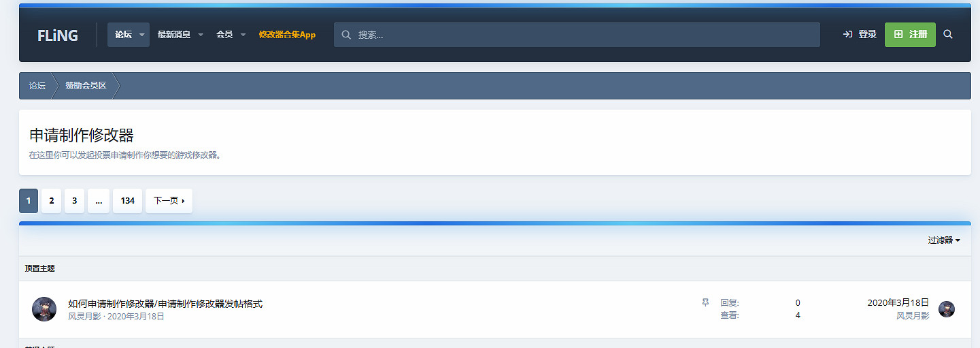Click the green 注册 register button
The image size is (980, 348).
[910, 35]
